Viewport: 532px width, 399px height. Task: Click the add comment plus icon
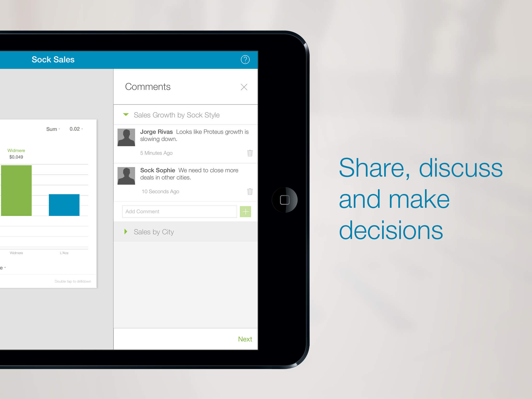pyautogui.click(x=245, y=212)
